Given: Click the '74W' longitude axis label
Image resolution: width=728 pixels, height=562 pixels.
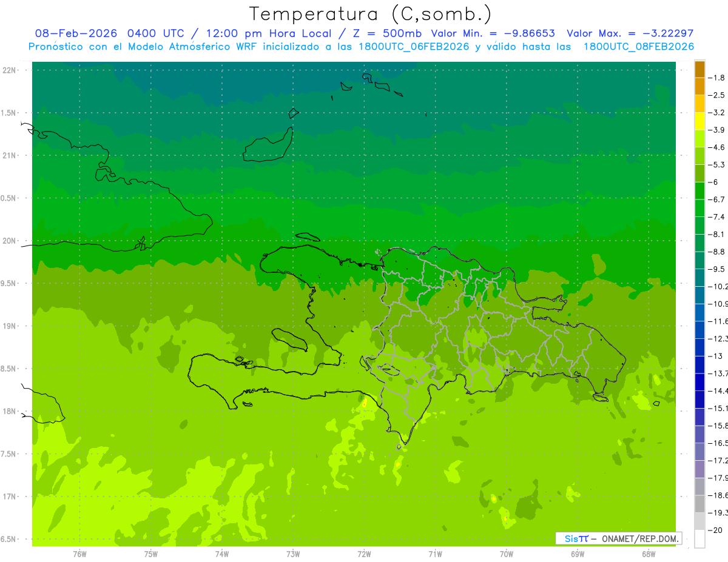Looking at the screenshot, I should pos(222,554).
